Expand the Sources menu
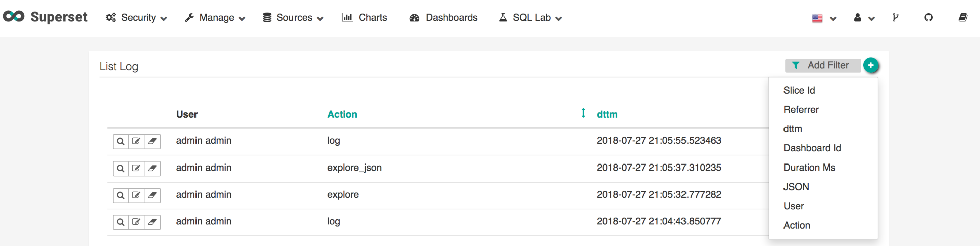The image size is (980, 246). pyautogui.click(x=293, y=18)
